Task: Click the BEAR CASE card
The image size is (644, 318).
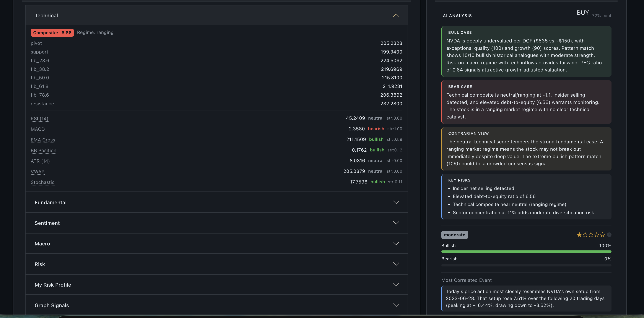Action: coord(526,102)
